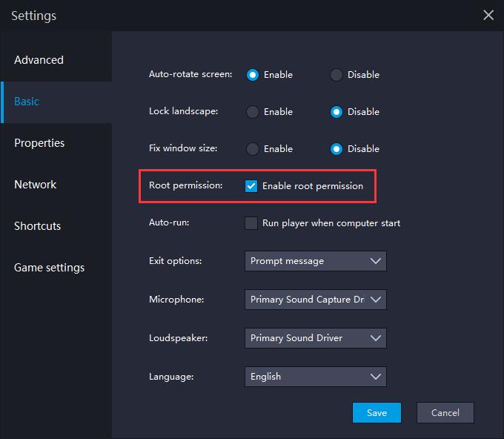Close the Settings dialog window

point(488,16)
